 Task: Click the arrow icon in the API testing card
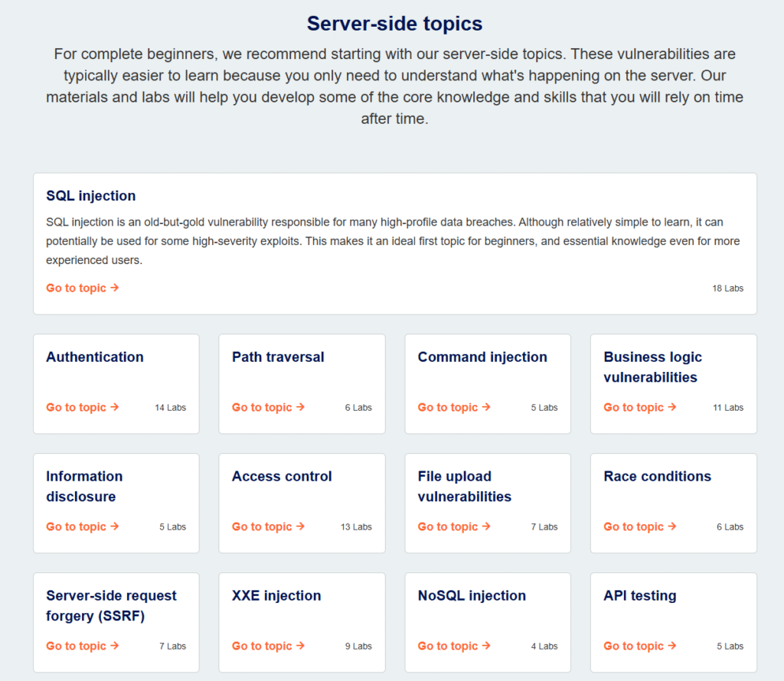[672, 647]
